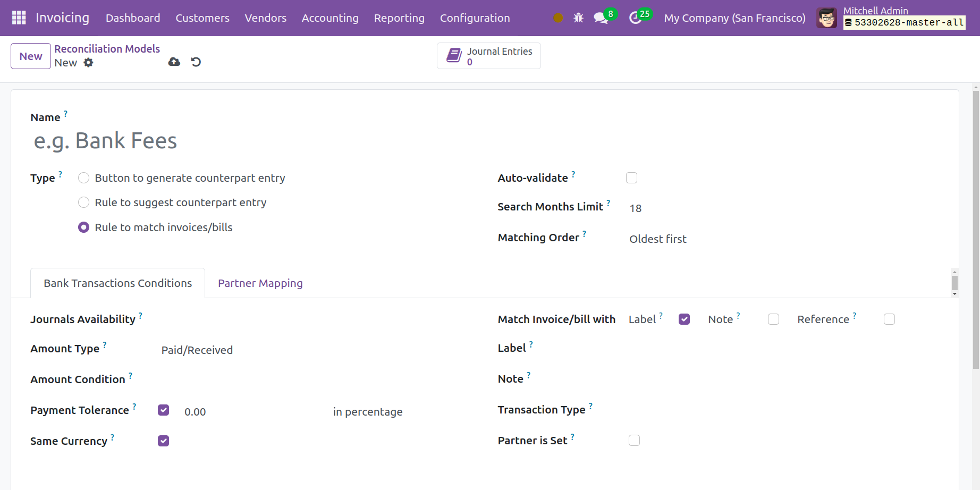
Task: Click the tab bar scroll-down arrow
Action: (x=954, y=294)
